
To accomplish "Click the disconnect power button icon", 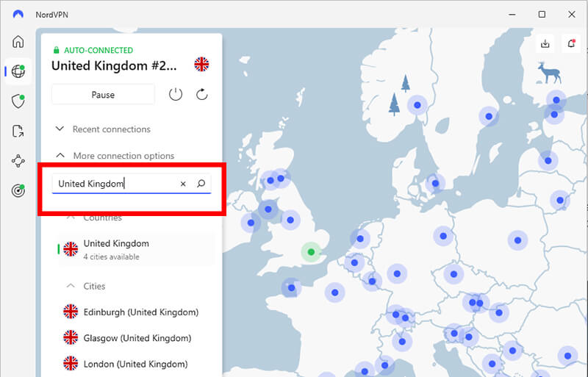I will (176, 95).
